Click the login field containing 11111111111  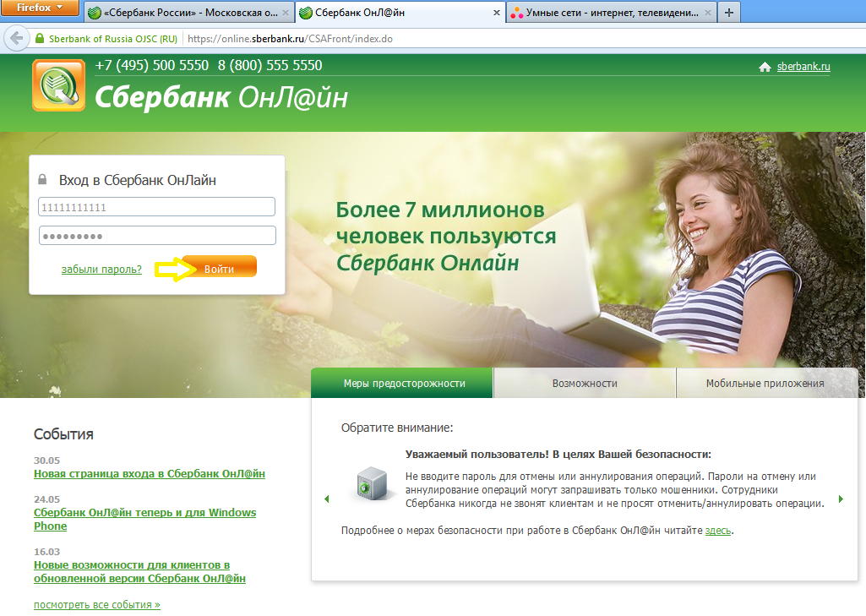pyautogui.click(x=157, y=207)
